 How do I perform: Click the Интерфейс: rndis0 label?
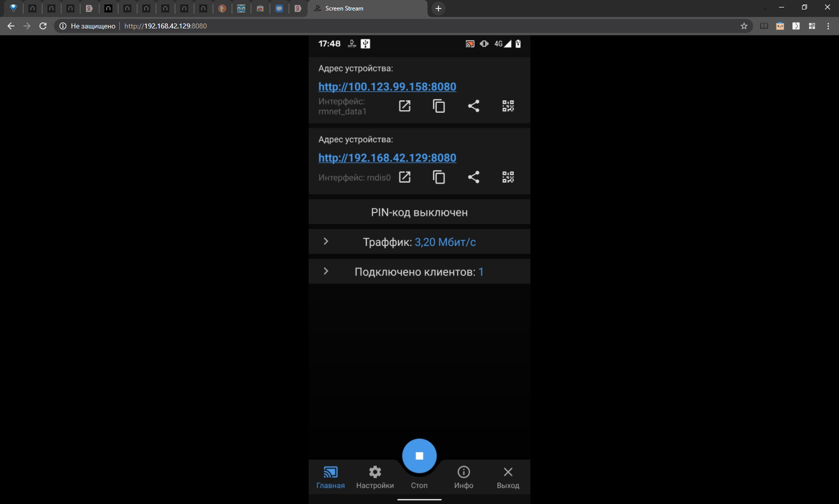pyautogui.click(x=355, y=178)
